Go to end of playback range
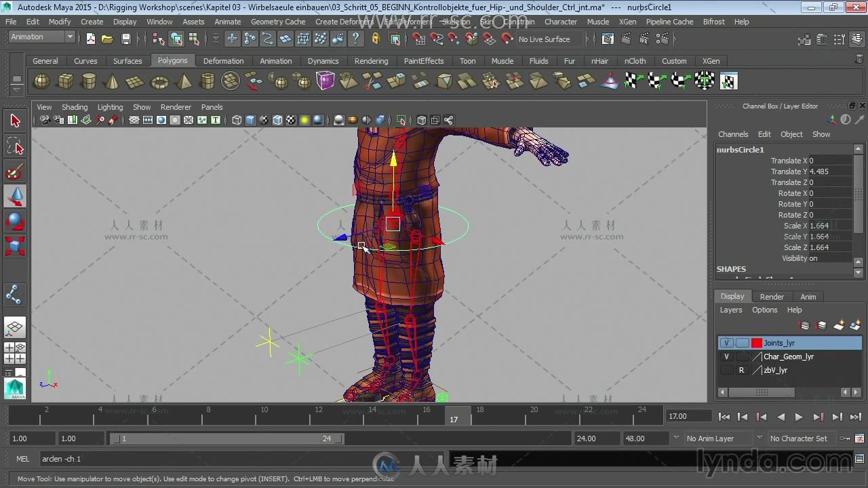Screen dimensions: 868x488 (x=856, y=417)
